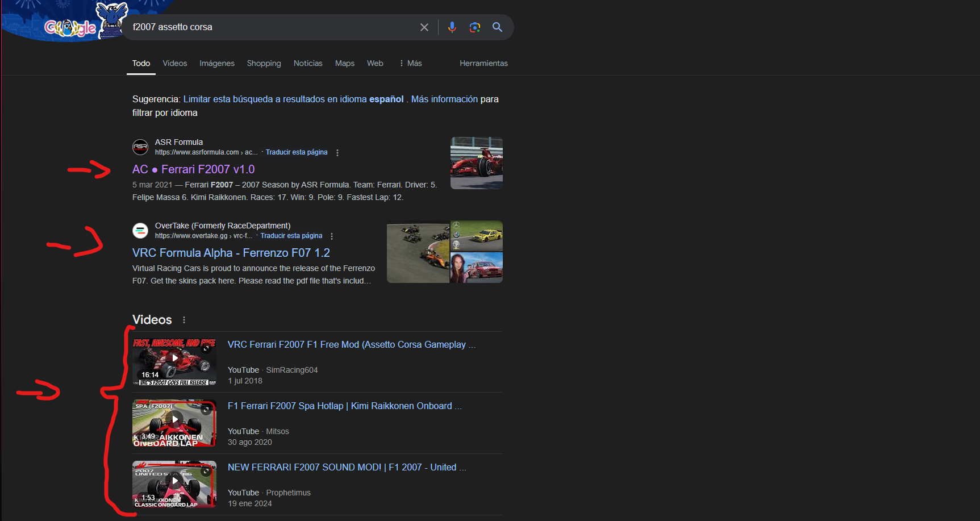The image size is (980, 521).
Task: Click the magnifying glass search icon
Action: point(497,27)
